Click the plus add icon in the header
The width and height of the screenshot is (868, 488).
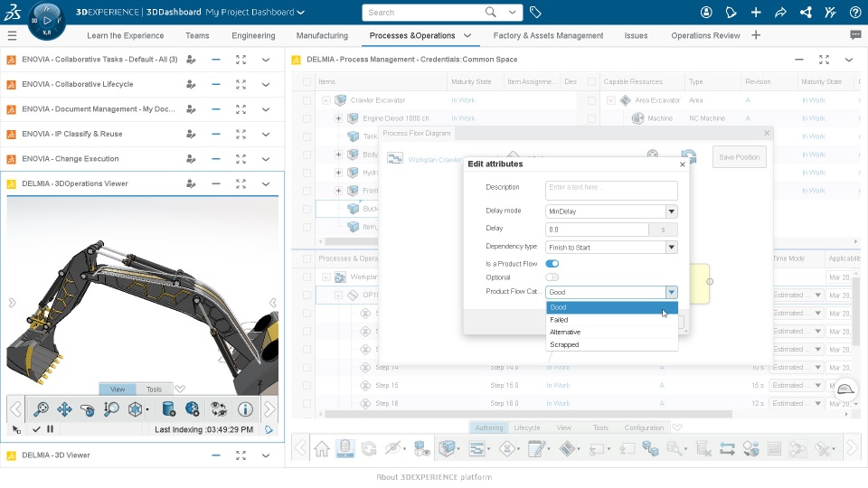pos(756,12)
